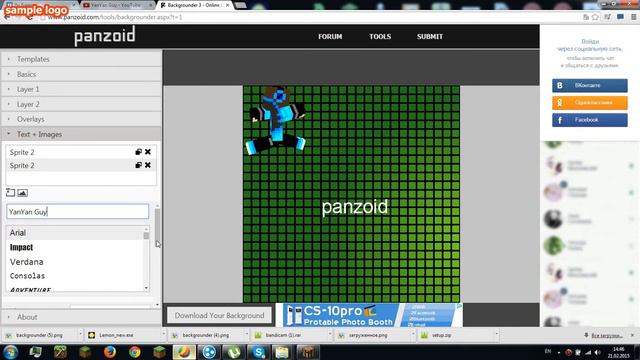The image size is (640, 360).
Task: Expand the Overlays section
Action: tap(81, 119)
